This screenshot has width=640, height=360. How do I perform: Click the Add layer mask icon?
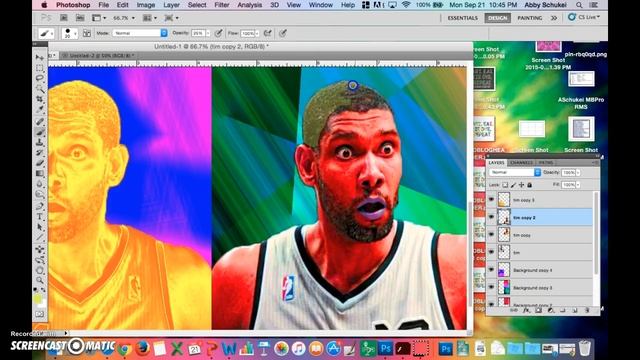(538, 311)
